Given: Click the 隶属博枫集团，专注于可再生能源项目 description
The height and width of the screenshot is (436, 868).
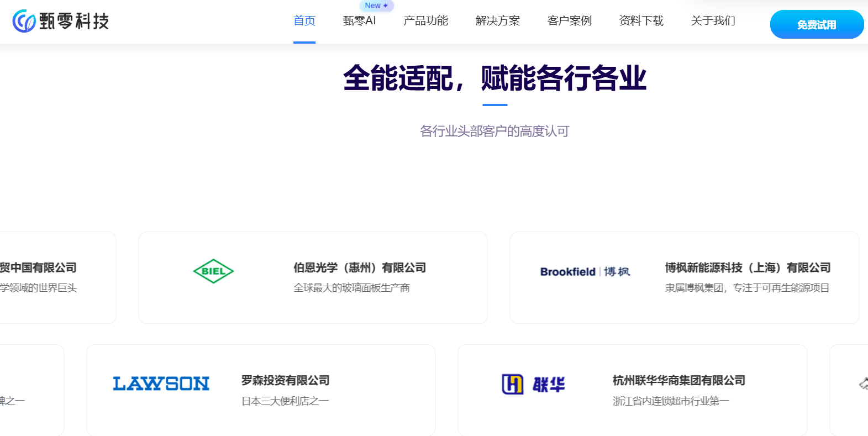Looking at the screenshot, I should coord(747,288).
